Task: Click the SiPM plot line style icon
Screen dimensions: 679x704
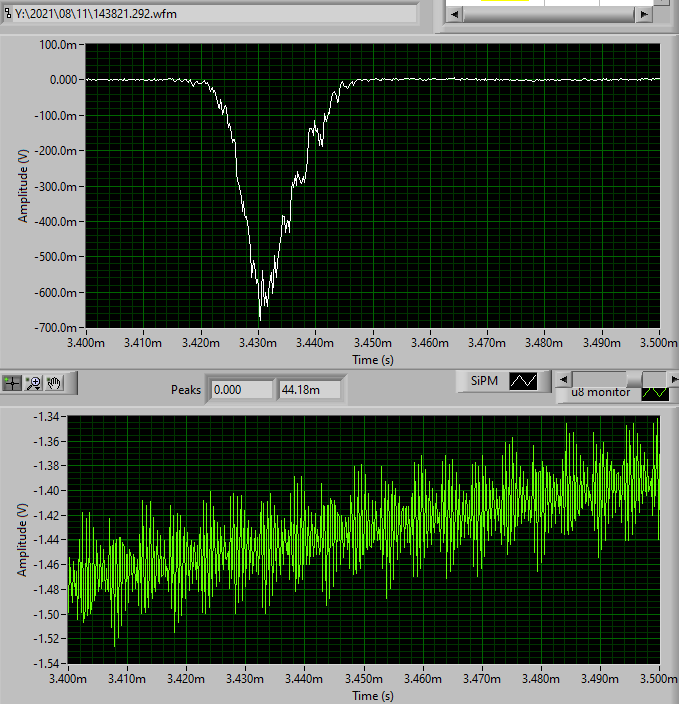Action: pyautogui.click(x=523, y=380)
